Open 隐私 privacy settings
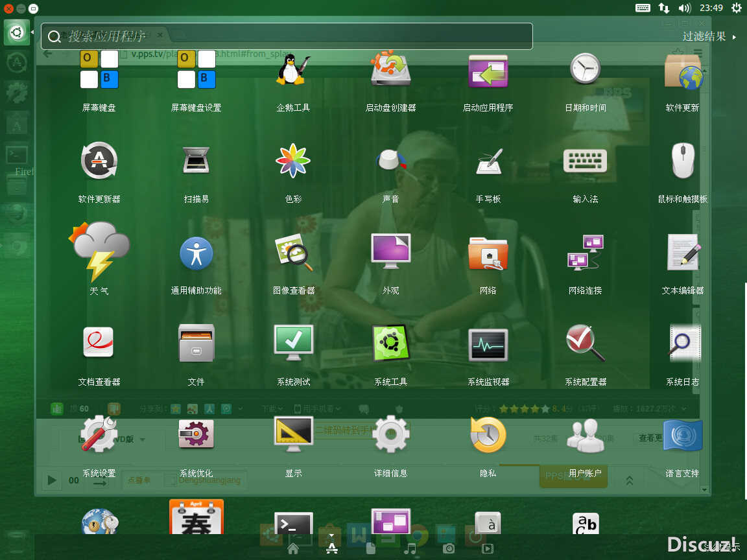This screenshot has height=560, width=747. (488, 436)
